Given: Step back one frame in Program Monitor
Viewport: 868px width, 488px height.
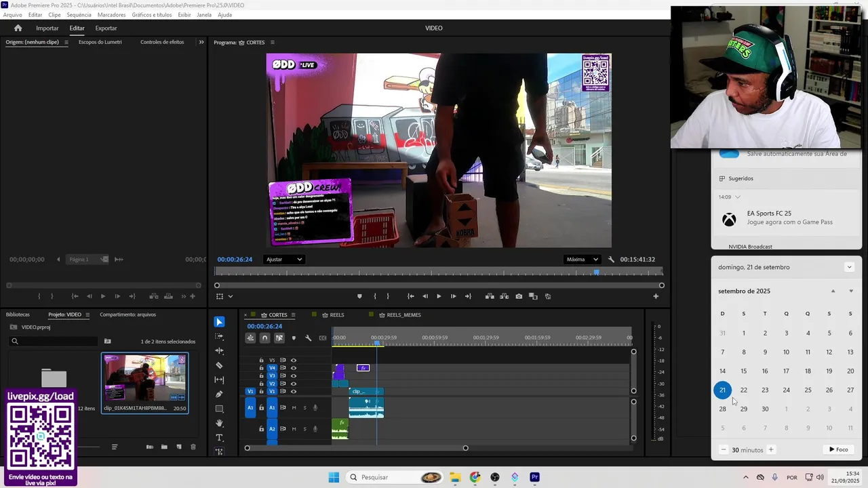Looking at the screenshot, I should 425,296.
